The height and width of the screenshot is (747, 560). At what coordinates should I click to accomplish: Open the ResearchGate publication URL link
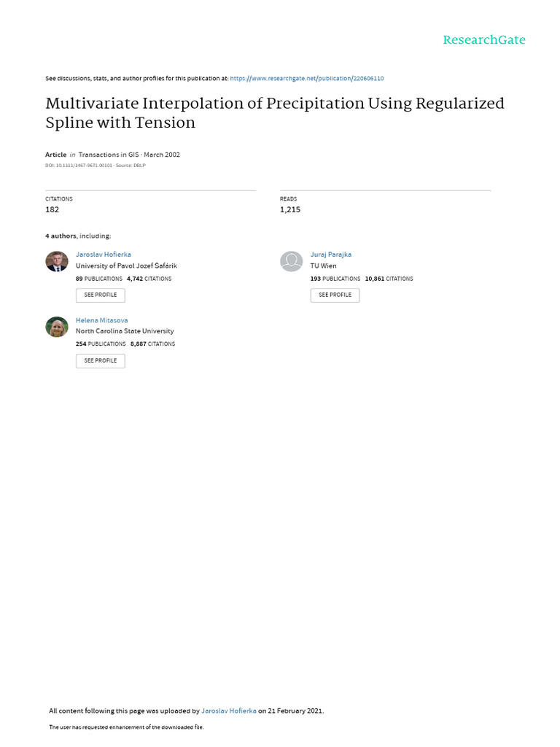pyautogui.click(x=307, y=78)
